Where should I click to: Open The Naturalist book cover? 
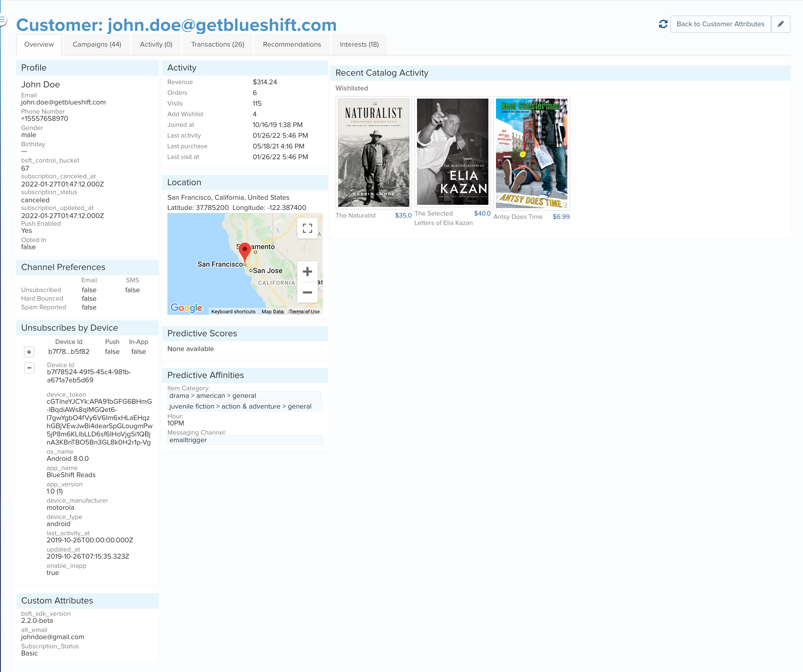pos(373,153)
